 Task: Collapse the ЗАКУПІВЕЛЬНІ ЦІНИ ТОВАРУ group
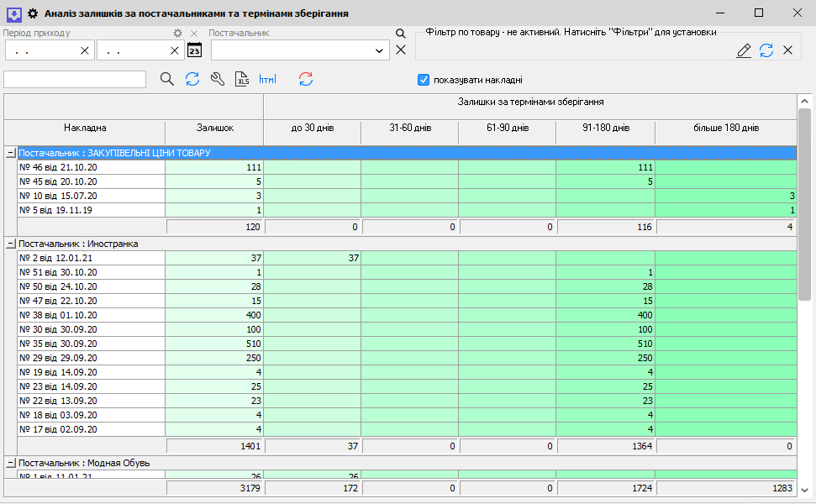(x=10, y=153)
